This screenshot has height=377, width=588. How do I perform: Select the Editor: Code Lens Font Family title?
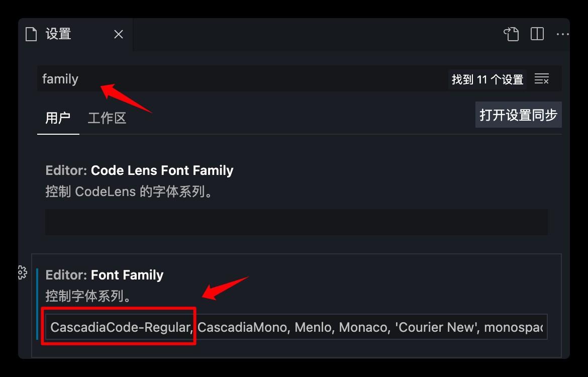[x=140, y=170]
